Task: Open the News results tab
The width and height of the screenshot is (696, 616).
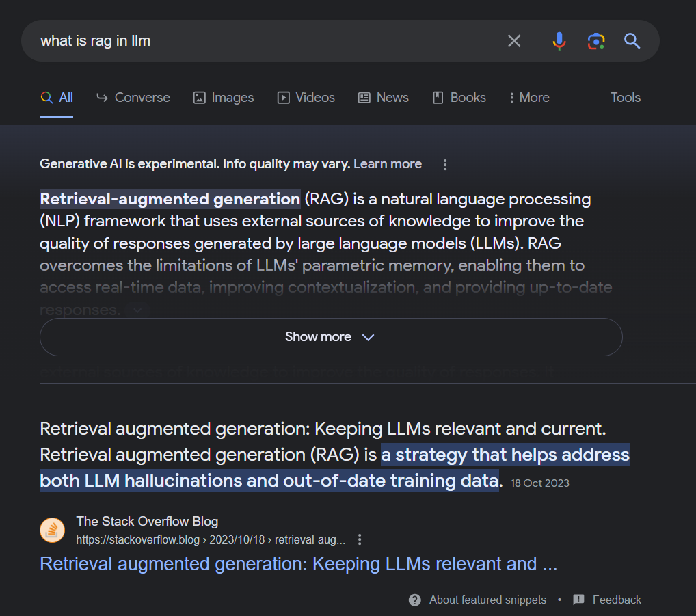Action: 384,98
